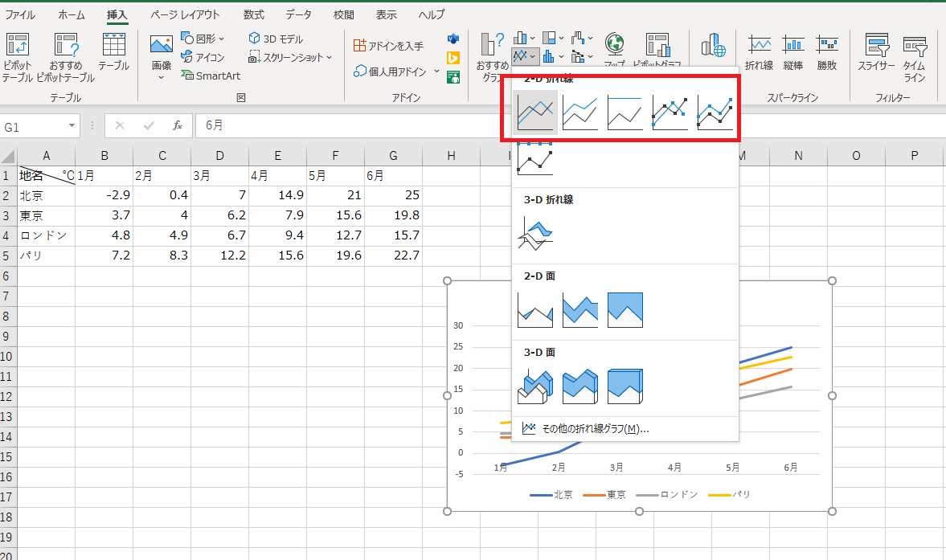Open the Help (ヘルプ) tab
The height and width of the screenshot is (560, 946).
432,14
